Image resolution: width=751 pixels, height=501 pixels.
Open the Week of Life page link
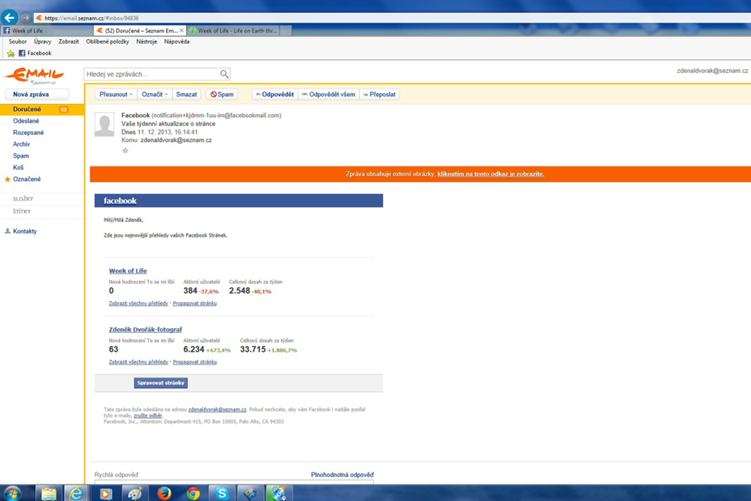click(x=128, y=271)
